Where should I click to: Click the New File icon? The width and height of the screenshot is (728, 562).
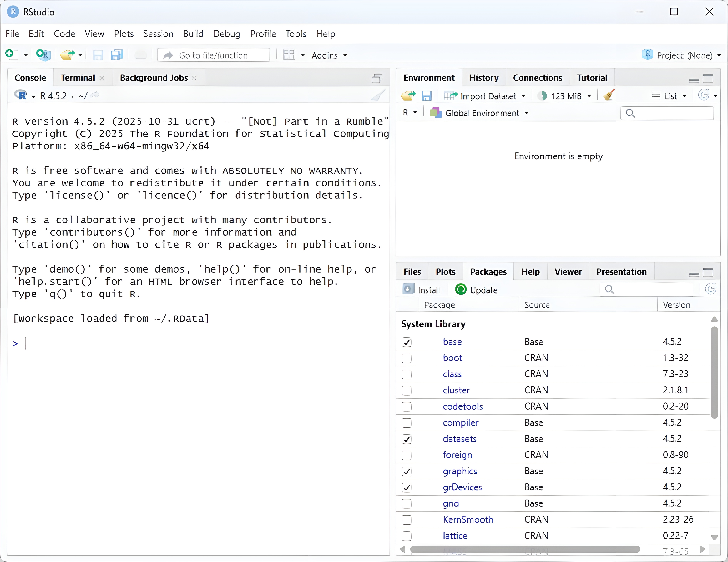(10, 54)
